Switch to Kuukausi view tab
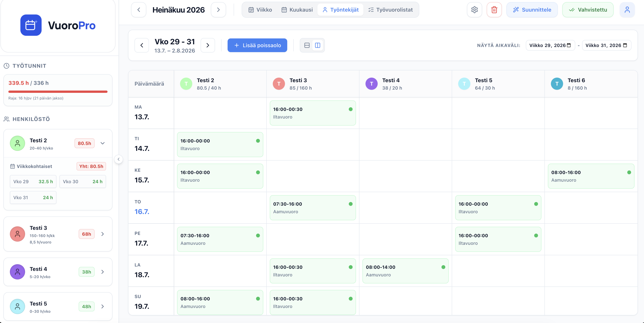 tap(297, 10)
